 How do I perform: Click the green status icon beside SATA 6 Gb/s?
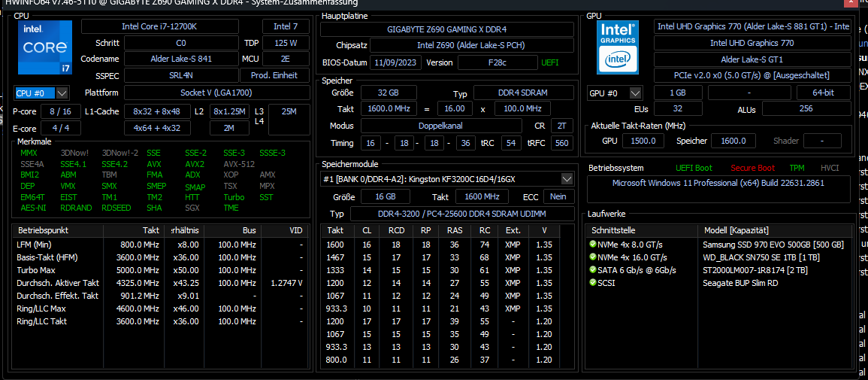pos(593,270)
